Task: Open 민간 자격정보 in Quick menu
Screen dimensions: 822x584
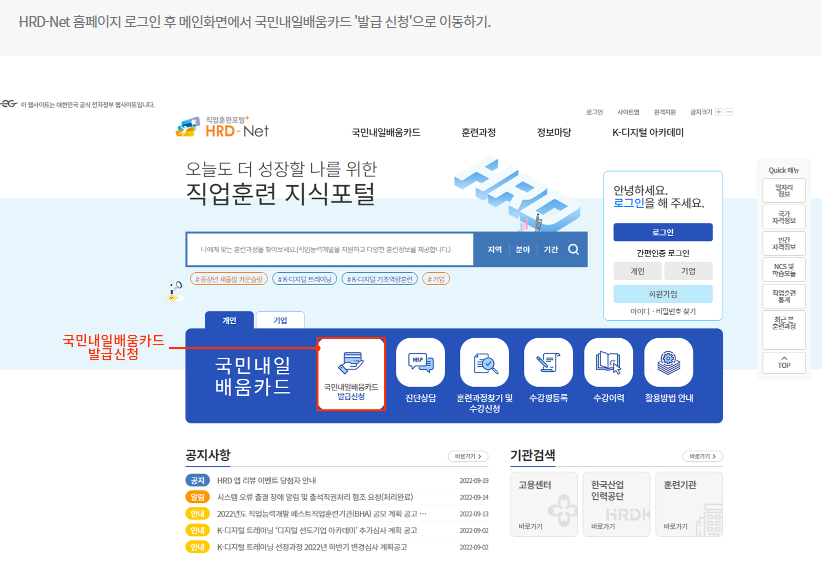Action: [x=784, y=243]
